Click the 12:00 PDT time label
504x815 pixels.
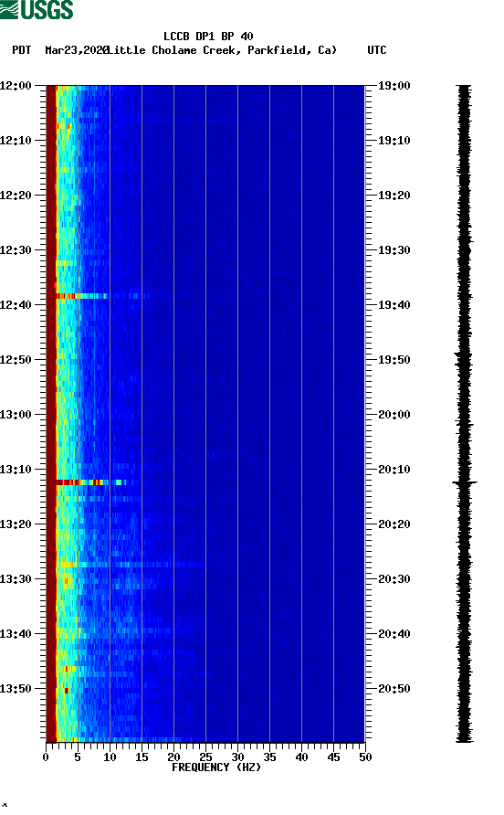point(16,86)
